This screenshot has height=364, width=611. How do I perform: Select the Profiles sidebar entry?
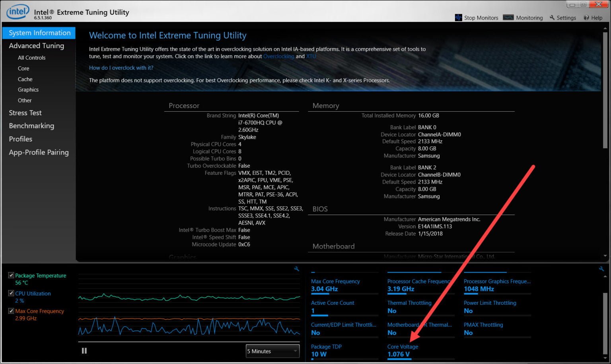tap(21, 139)
